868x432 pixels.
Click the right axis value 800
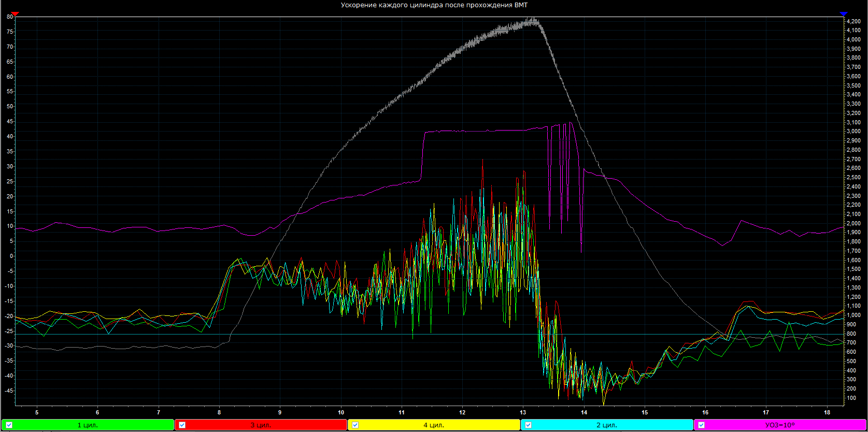[x=851, y=334]
